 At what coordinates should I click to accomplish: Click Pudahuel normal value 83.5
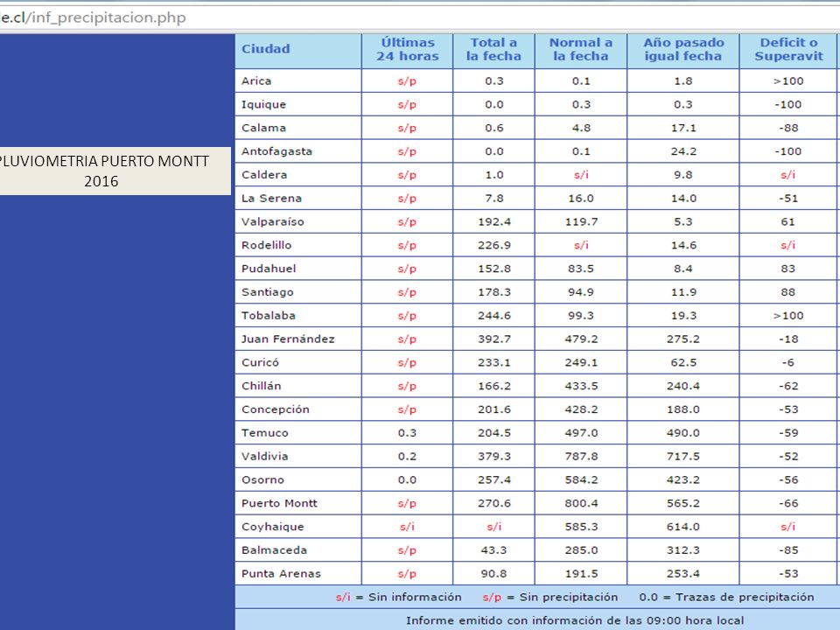click(x=581, y=269)
